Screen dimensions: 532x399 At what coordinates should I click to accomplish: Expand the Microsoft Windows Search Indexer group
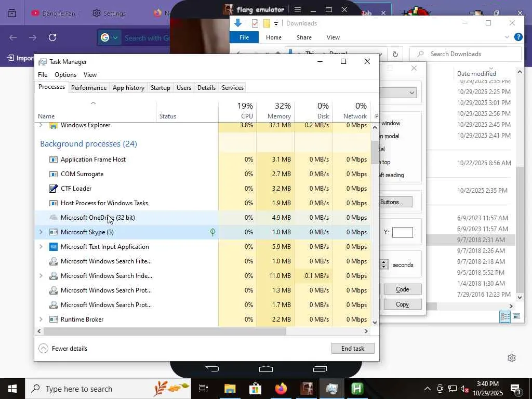tap(41, 276)
